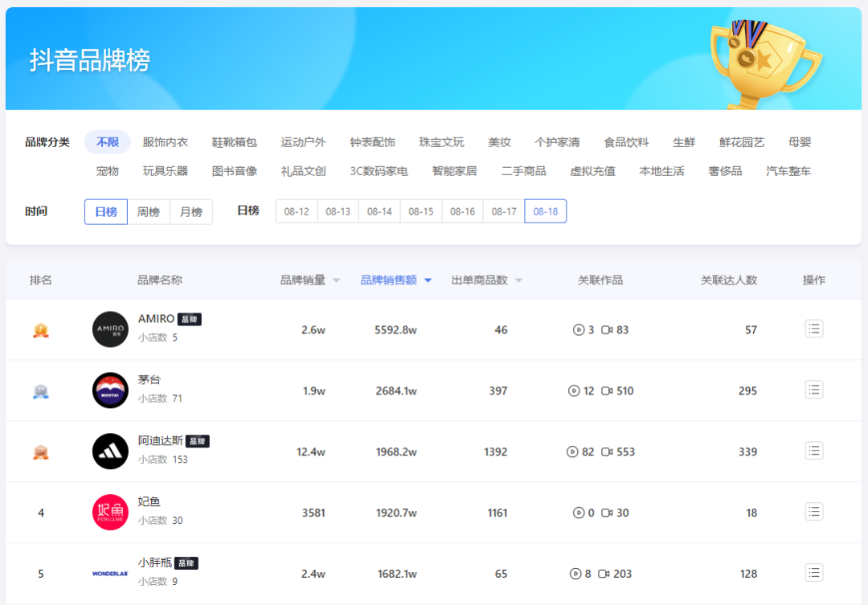Open the 妃鱼 brand name link
868x605 pixels.
click(149, 501)
